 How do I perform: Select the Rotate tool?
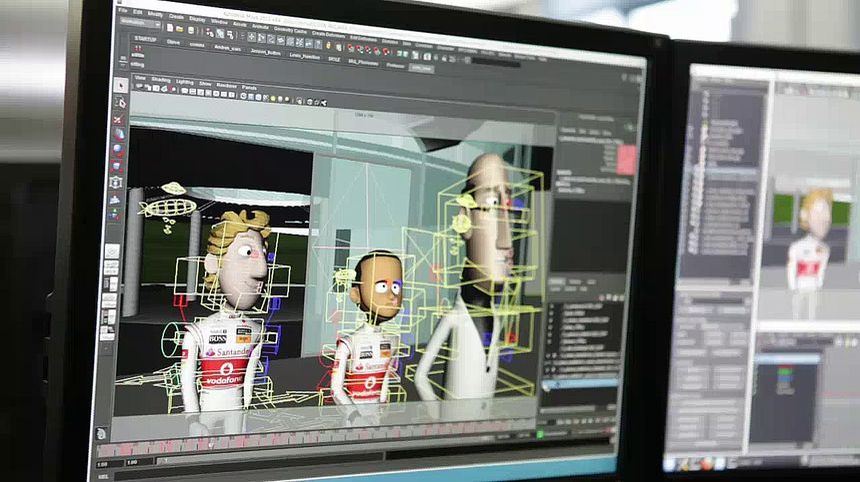pos(117,150)
